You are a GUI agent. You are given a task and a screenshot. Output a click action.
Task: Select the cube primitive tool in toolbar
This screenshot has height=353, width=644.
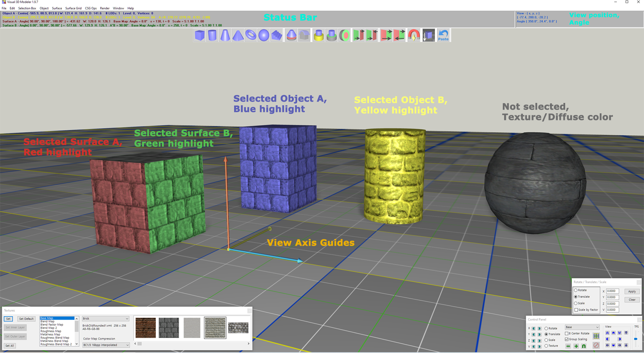(x=199, y=35)
